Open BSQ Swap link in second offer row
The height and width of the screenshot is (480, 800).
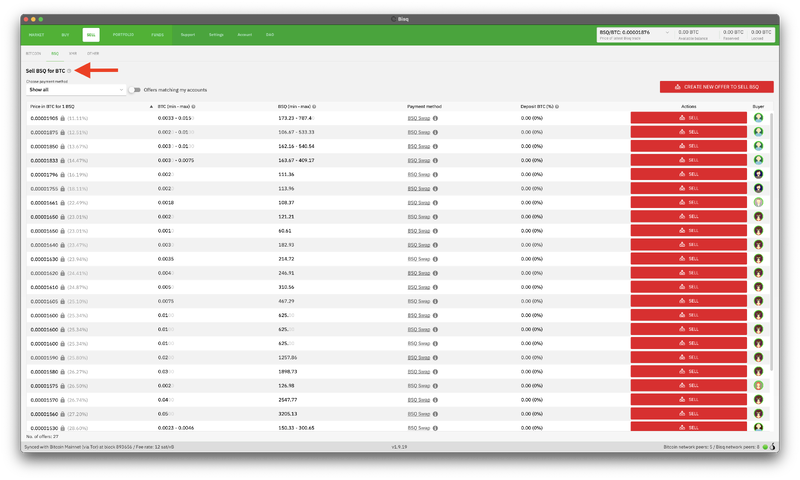click(419, 132)
